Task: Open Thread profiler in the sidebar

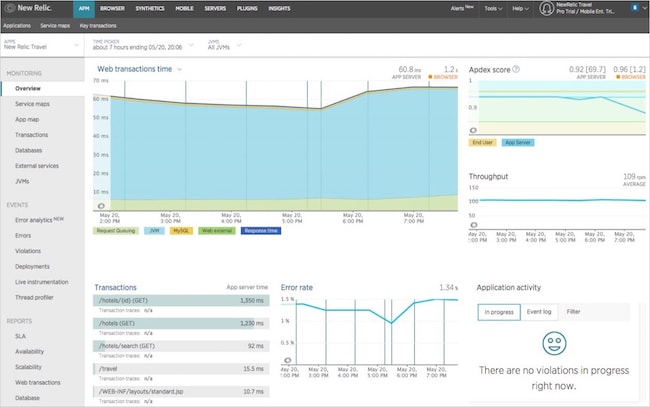Action: pyautogui.click(x=34, y=298)
